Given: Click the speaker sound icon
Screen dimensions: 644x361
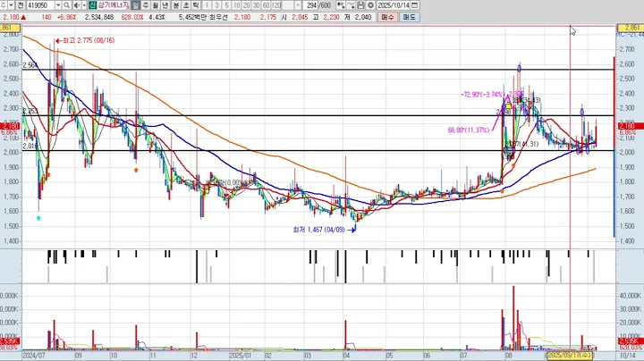Looking at the screenshot, I should tap(77, 5).
